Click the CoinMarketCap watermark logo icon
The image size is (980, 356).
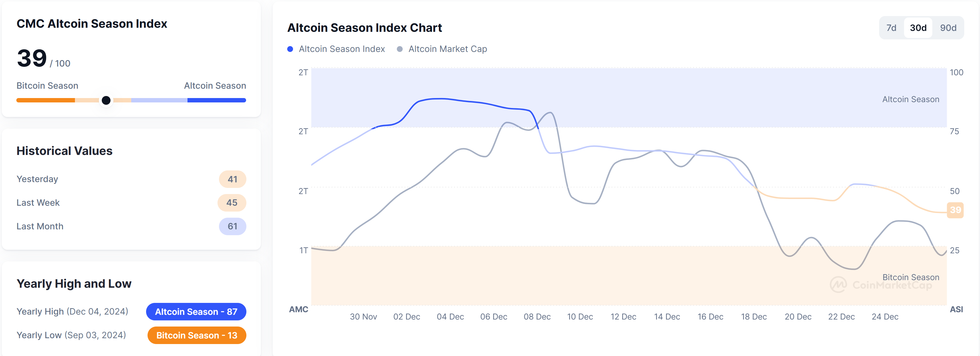pos(839,285)
